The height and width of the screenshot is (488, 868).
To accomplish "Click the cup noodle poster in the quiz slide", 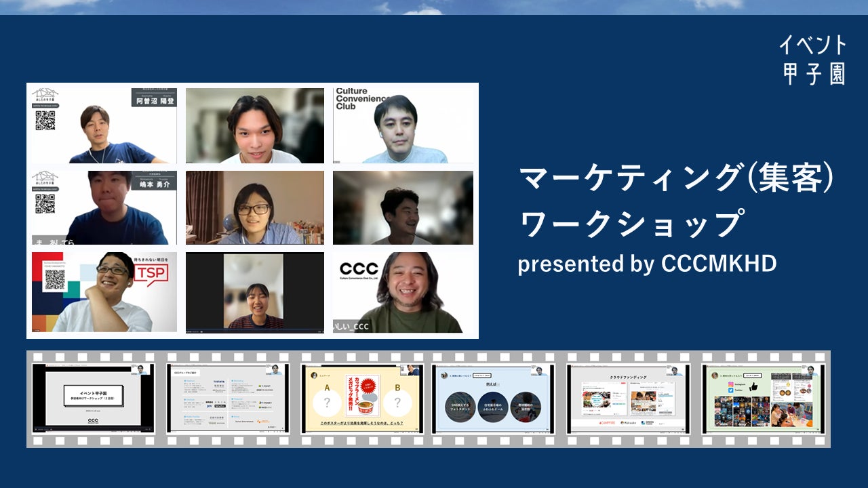I will pos(362,396).
